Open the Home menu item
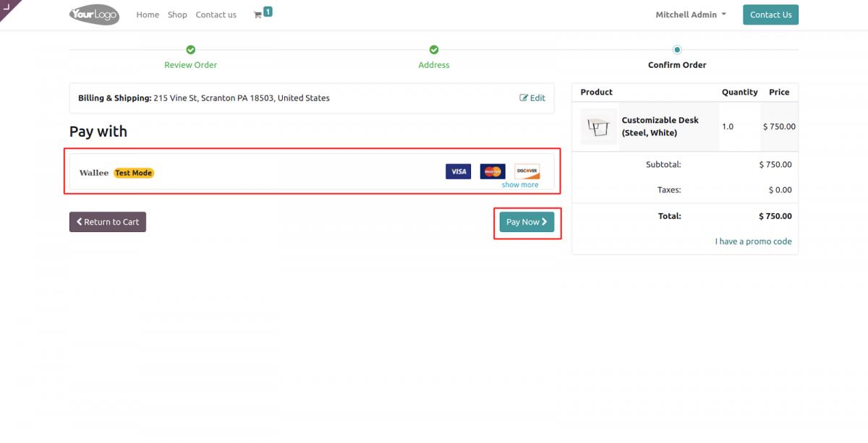This screenshot has height=443, width=868. point(148,14)
